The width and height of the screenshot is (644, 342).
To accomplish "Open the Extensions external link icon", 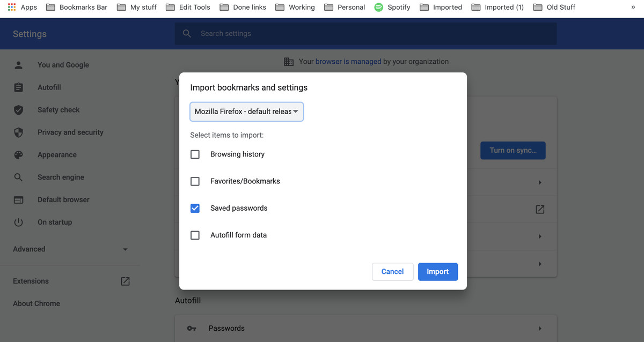I will pyautogui.click(x=125, y=281).
